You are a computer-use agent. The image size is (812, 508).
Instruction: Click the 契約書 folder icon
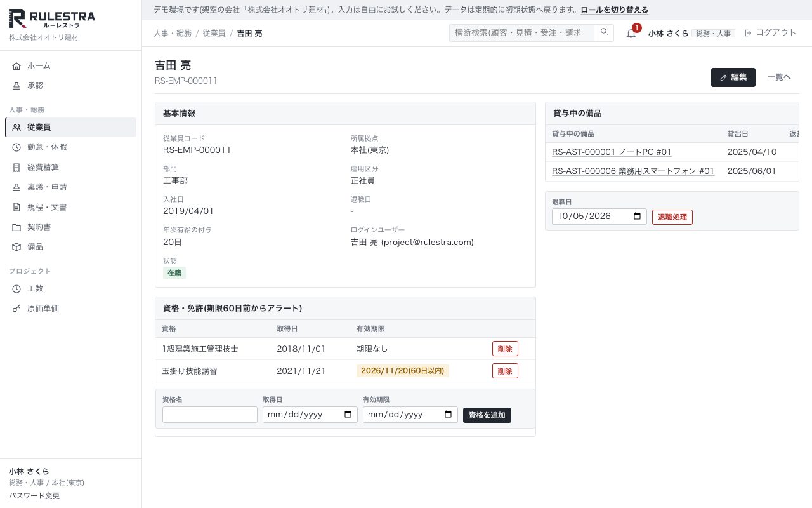[16, 227]
